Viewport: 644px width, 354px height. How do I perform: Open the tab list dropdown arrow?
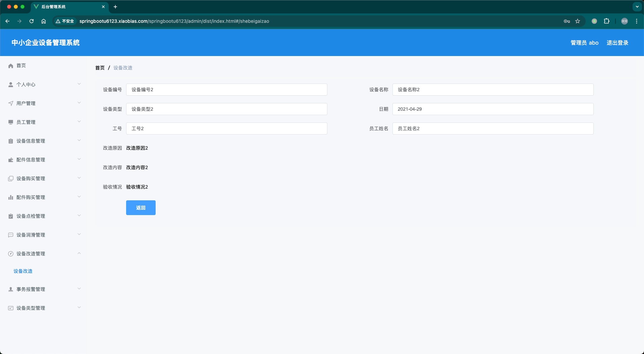click(637, 7)
